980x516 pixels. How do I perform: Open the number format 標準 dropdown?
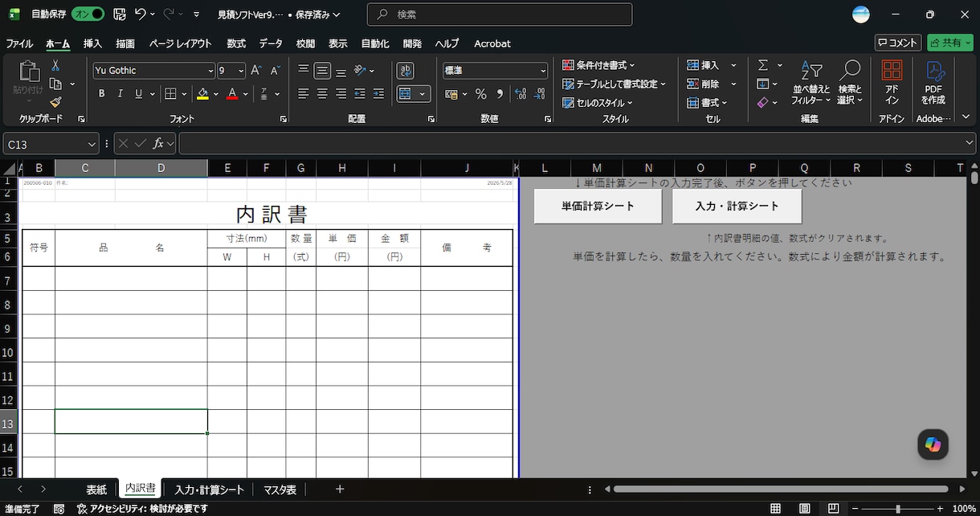pos(543,71)
